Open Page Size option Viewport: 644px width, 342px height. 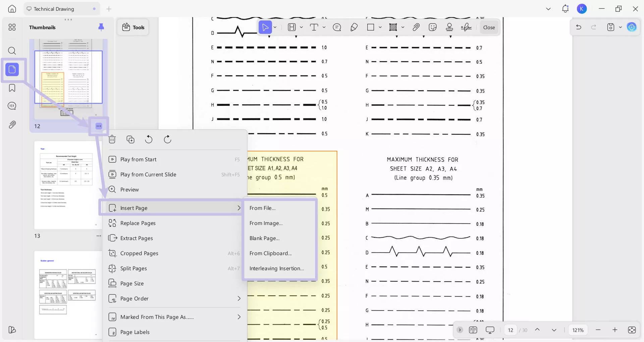(175, 283)
